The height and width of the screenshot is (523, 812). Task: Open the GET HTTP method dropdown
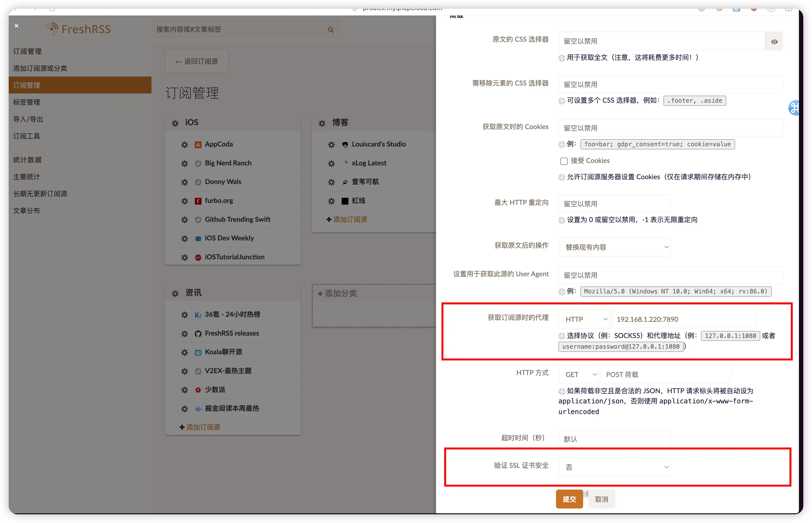click(579, 374)
